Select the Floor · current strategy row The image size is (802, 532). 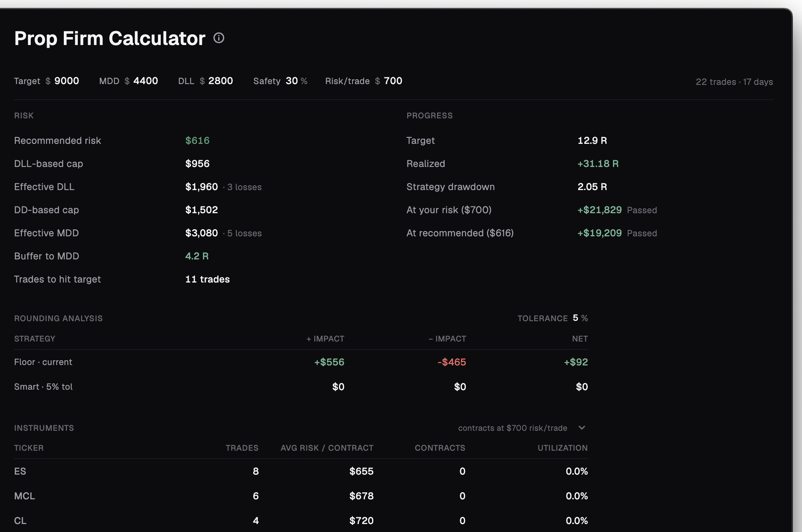click(301, 362)
